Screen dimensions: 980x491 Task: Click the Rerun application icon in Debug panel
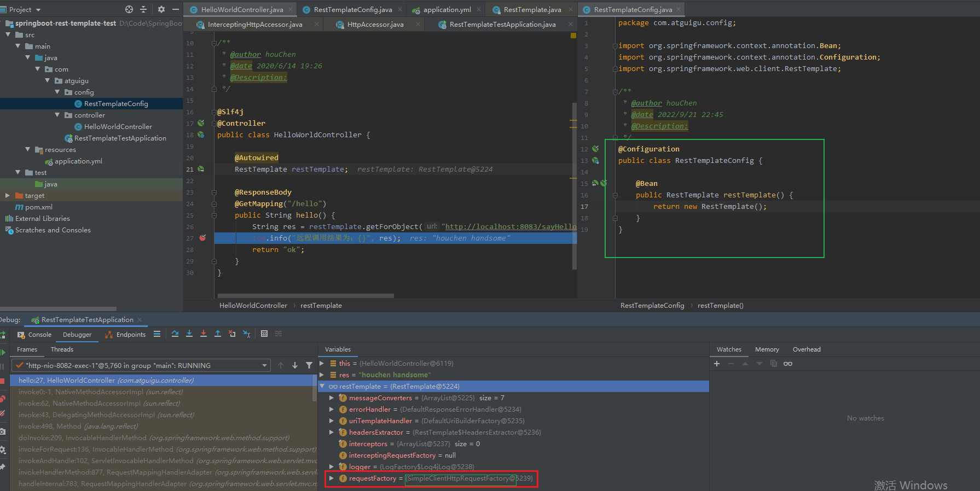pyautogui.click(x=3, y=335)
